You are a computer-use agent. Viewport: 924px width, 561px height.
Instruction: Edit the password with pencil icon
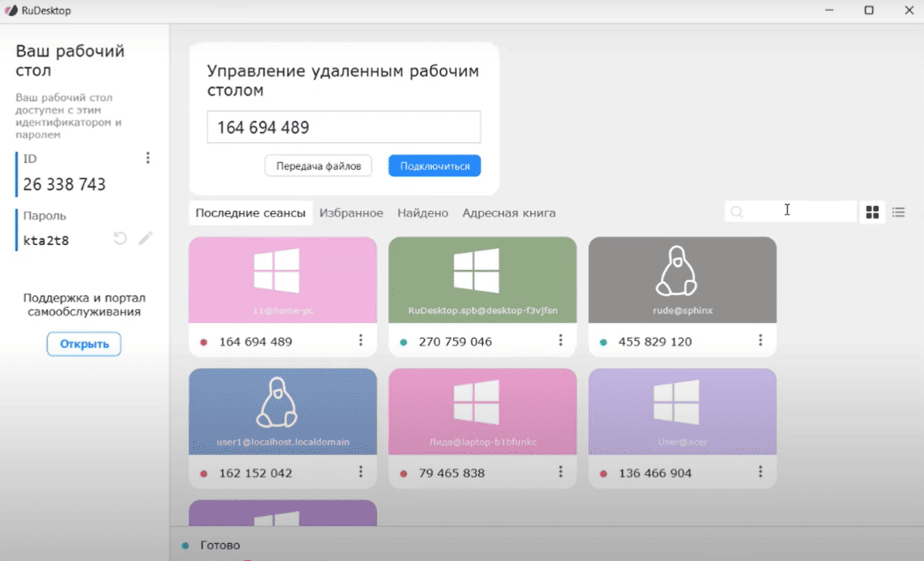pos(145,238)
